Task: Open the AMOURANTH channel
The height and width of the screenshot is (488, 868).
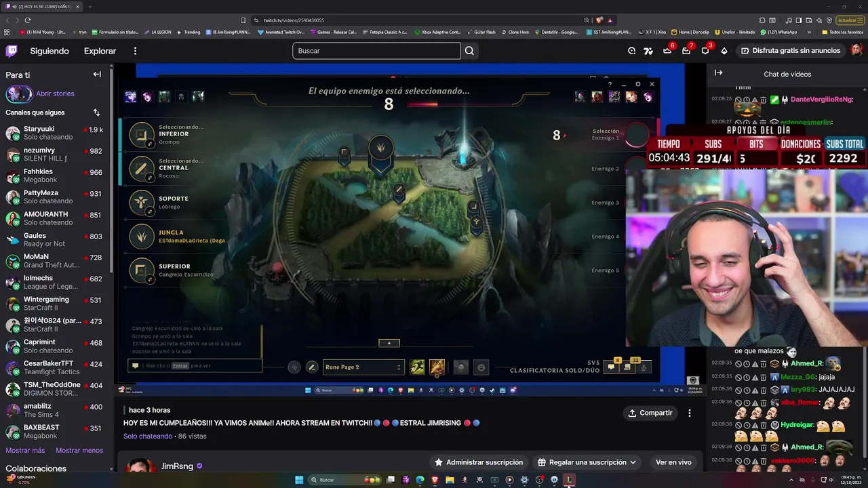Action: click(54, 218)
